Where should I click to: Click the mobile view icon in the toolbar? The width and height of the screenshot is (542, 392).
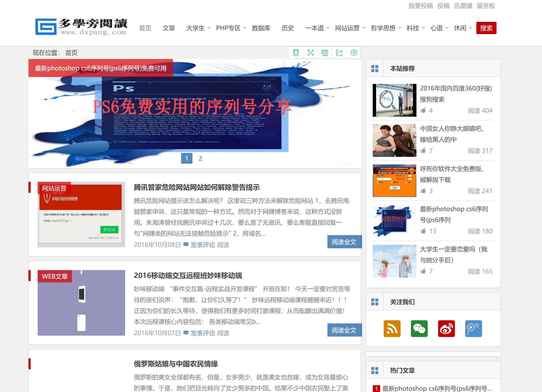296,52
